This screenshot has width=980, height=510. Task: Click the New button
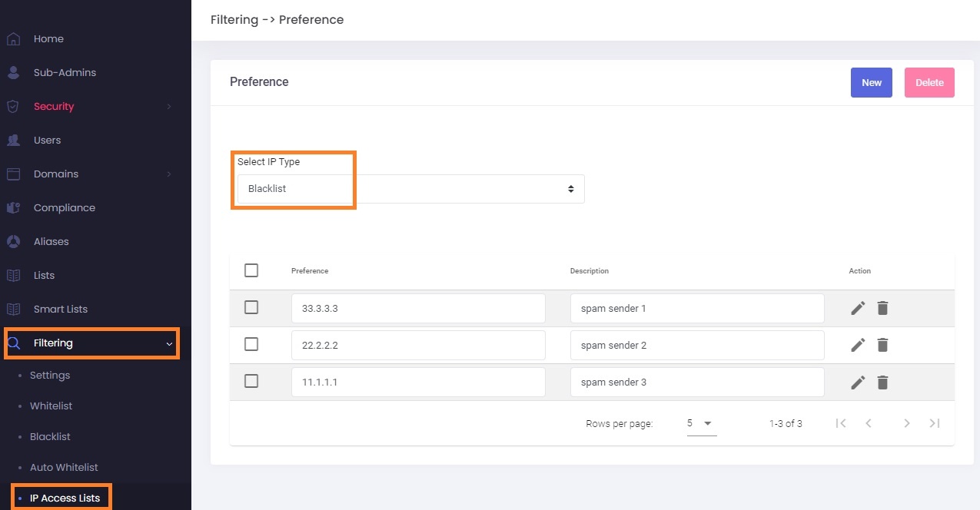[872, 83]
